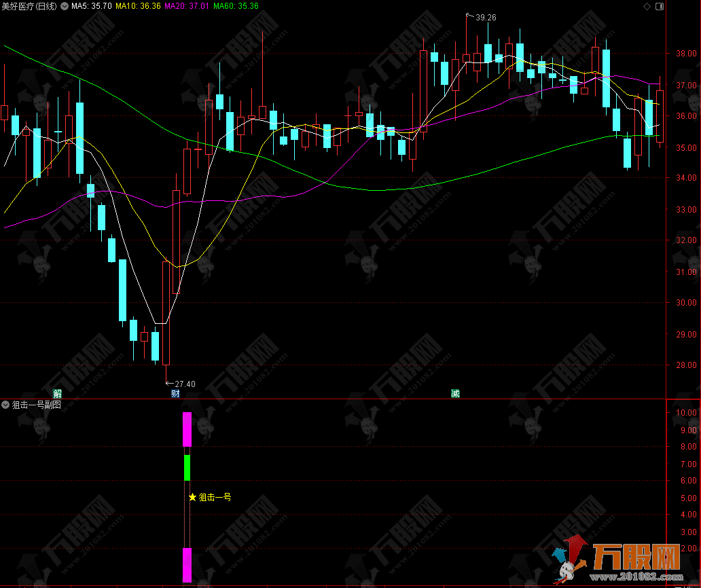The width and height of the screenshot is (701, 588).
Task: Click 10.00 on the indicator axis
Action: point(686,413)
